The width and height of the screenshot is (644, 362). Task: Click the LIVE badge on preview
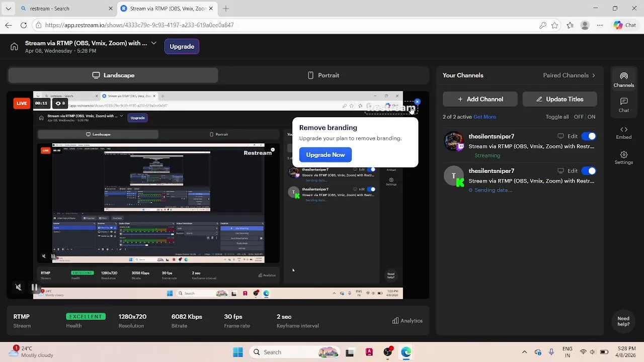click(x=22, y=103)
